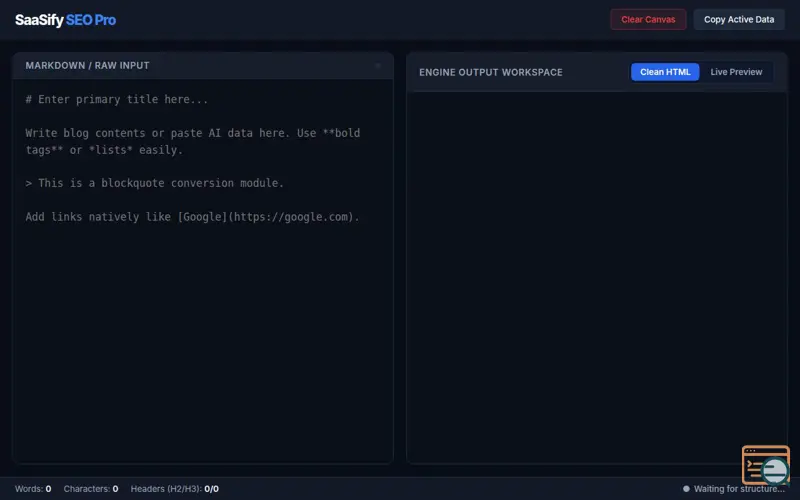800x500 pixels.
Task: Select the Headers (H2/H3): 0/0 counter
Action: pyautogui.click(x=174, y=489)
